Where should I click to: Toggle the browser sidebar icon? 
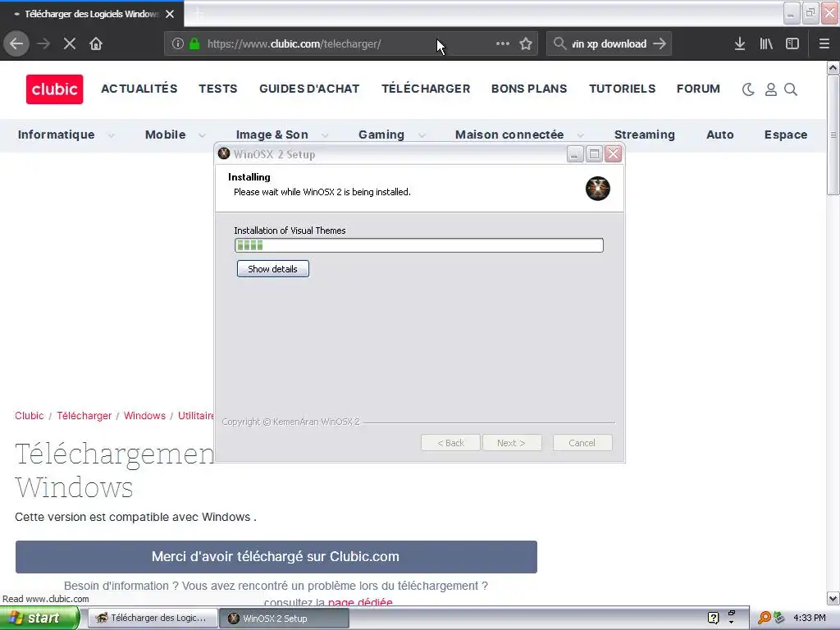coord(792,43)
